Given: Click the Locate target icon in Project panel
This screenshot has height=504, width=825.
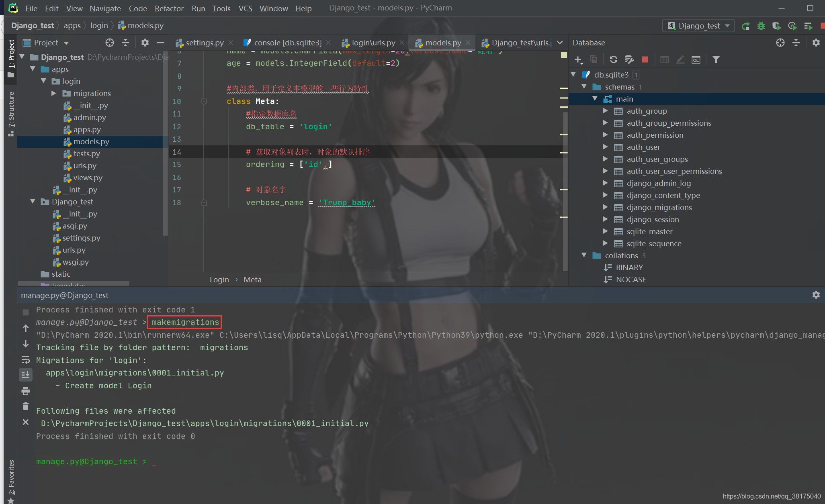Looking at the screenshot, I should pyautogui.click(x=109, y=43).
